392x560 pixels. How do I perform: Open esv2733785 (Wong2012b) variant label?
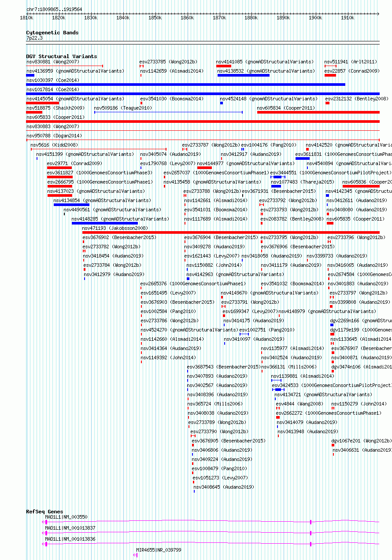tap(169, 62)
